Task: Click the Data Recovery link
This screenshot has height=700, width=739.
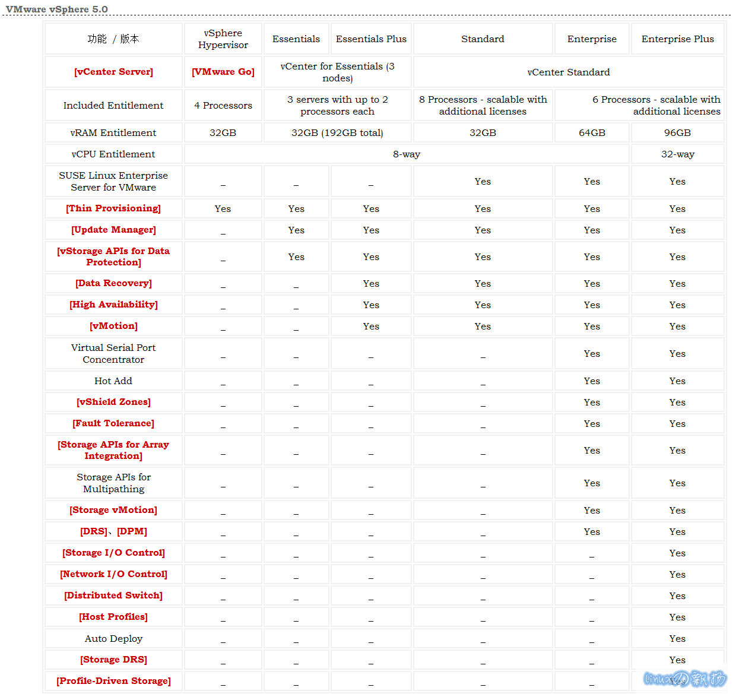Action: (x=113, y=283)
